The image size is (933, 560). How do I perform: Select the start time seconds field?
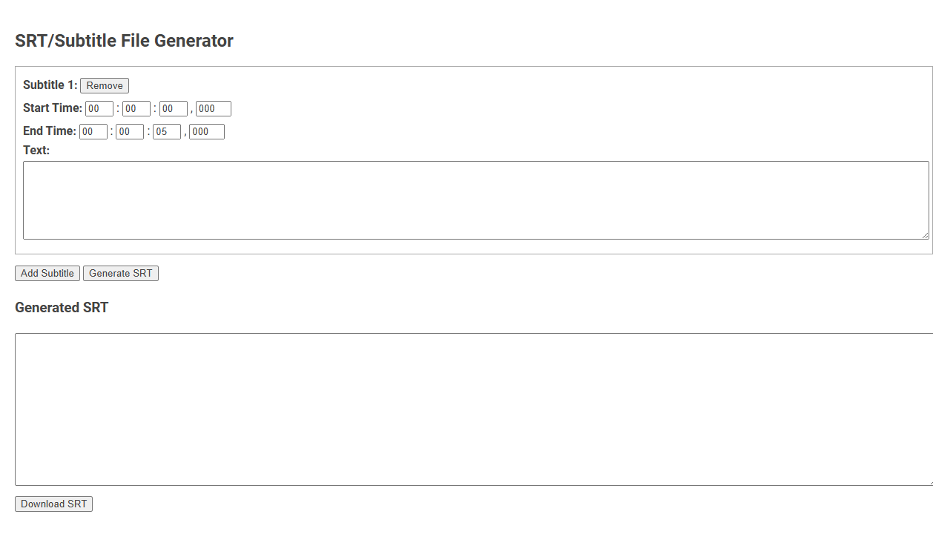click(x=173, y=108)
